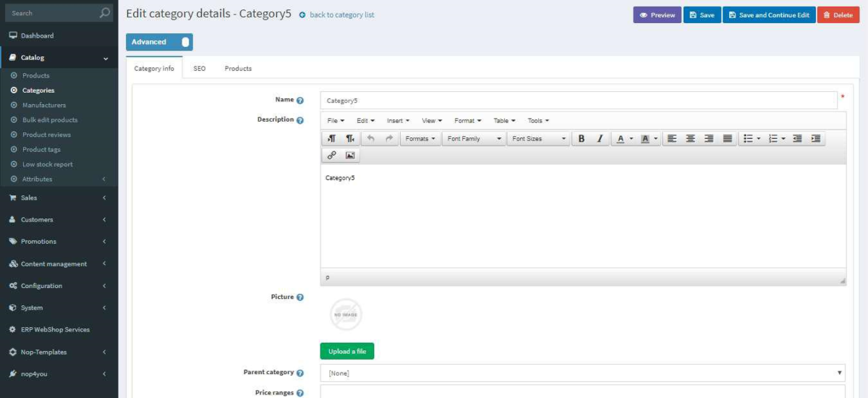Open the editor Insert menu

[398, 121]
